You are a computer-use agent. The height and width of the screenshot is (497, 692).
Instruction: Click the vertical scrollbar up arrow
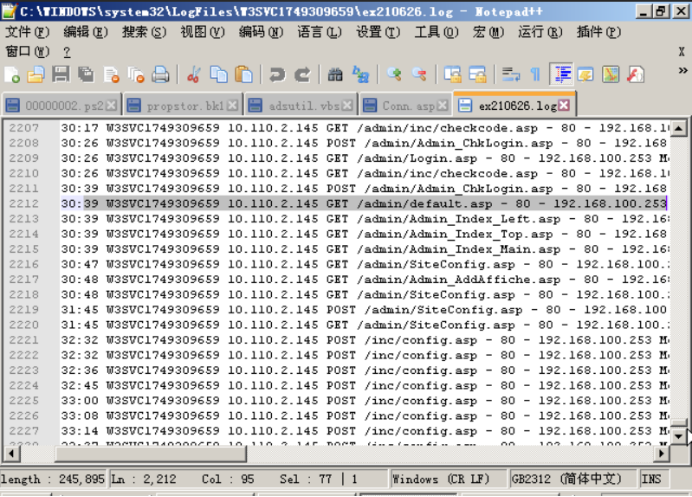679,128
